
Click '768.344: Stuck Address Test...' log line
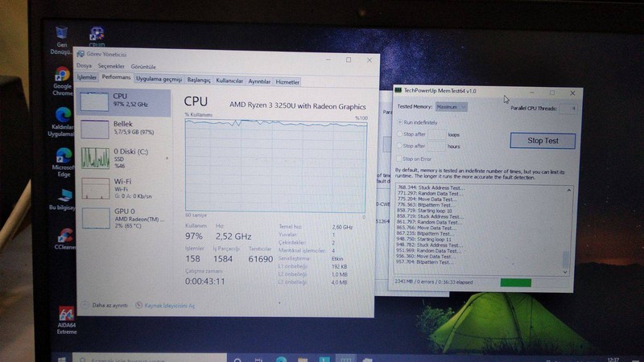[x=431, y=187]
